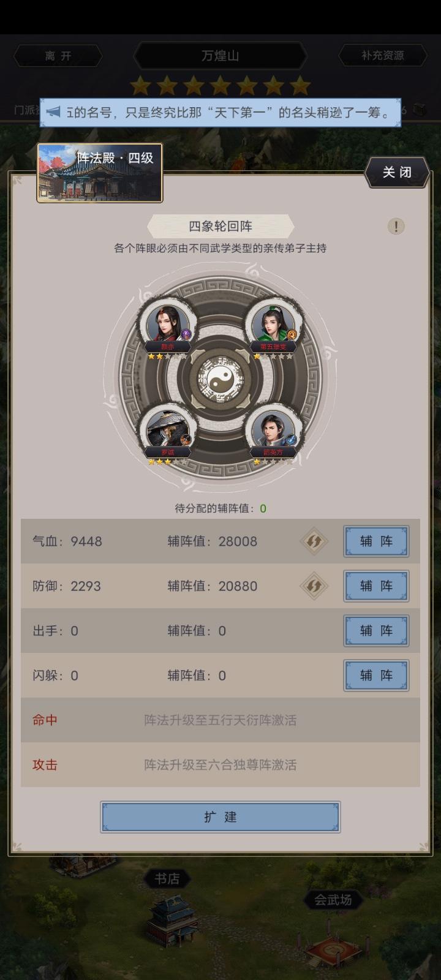This screenshot has height=980, width=441.
Task: Click the 扩建 expand button
Action: [x=221, y=817]
